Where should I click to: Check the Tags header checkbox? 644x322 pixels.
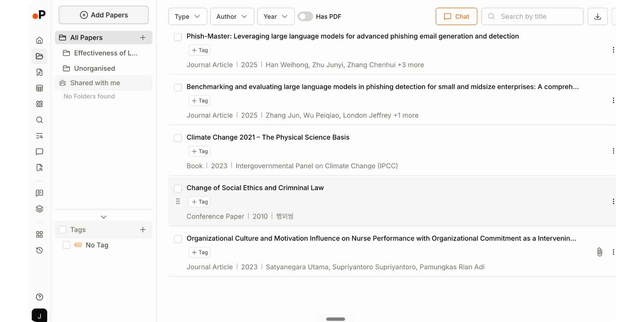[62, 230]
